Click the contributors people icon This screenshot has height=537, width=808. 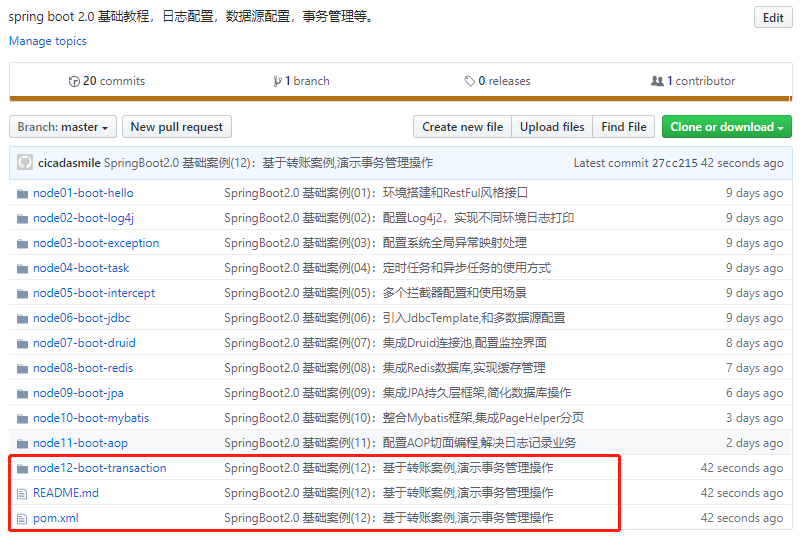(x=657, y=81)
